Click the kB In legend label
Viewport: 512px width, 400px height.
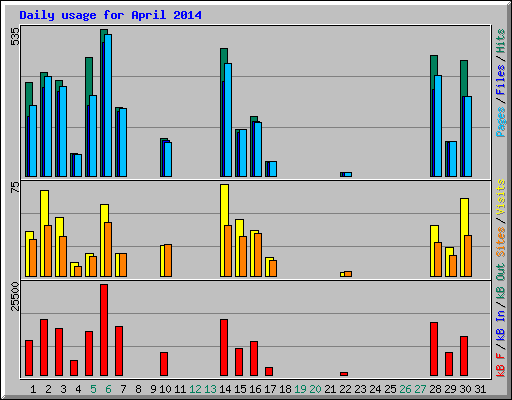501,325
